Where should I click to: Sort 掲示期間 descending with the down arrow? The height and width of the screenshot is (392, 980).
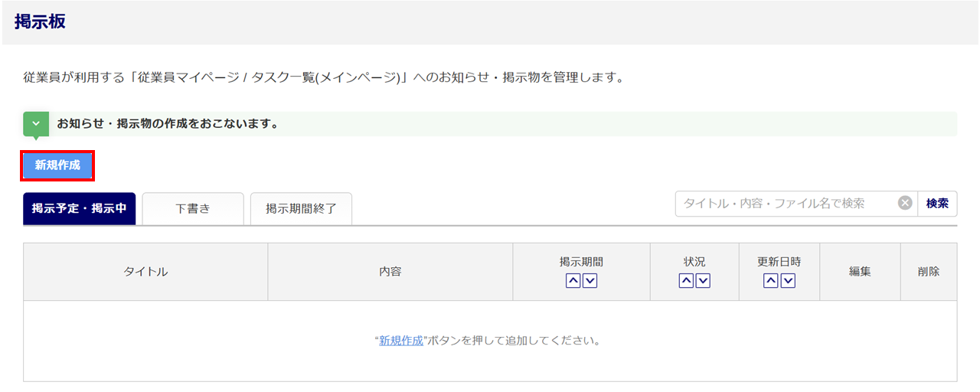pyautogui.click(x=590, y=281)
